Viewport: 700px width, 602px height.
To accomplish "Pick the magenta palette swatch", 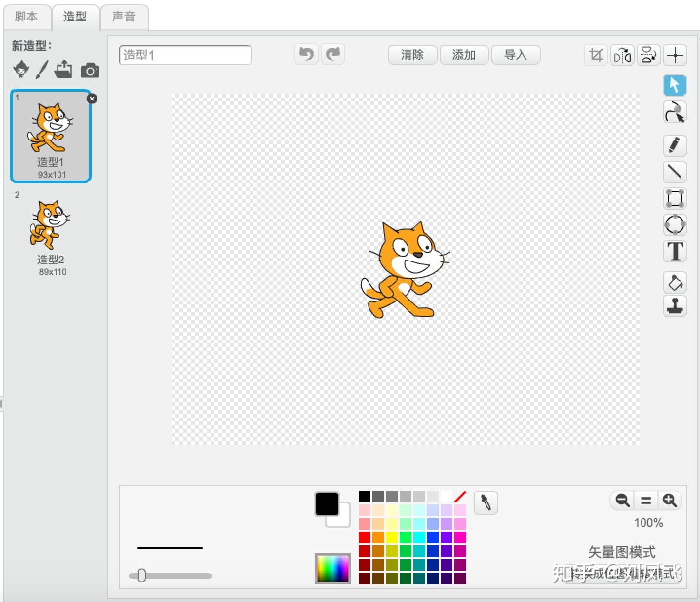I will pos(460,538).
